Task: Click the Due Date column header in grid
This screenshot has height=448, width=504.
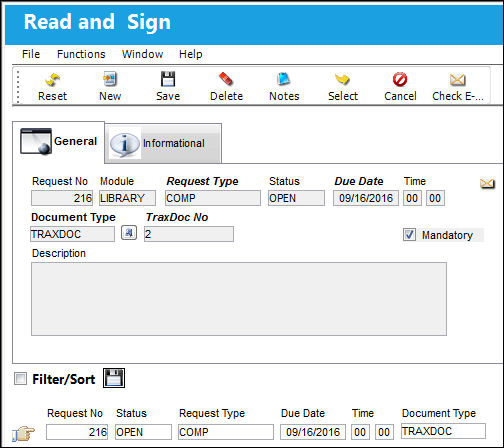Action: (x=303, y=413)
